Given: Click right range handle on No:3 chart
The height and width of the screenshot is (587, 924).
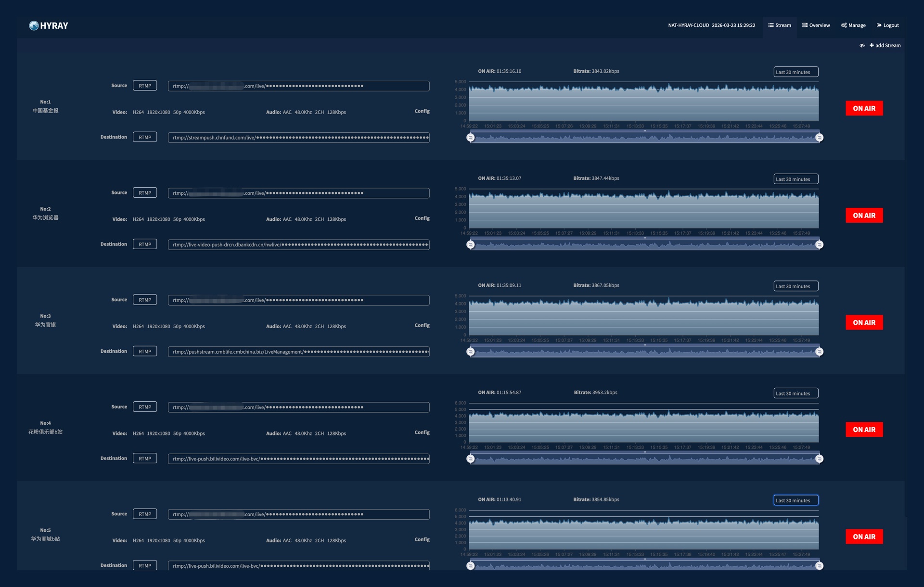Looking at the screenshot, I should pyautogui.click(x=819, y=352).
